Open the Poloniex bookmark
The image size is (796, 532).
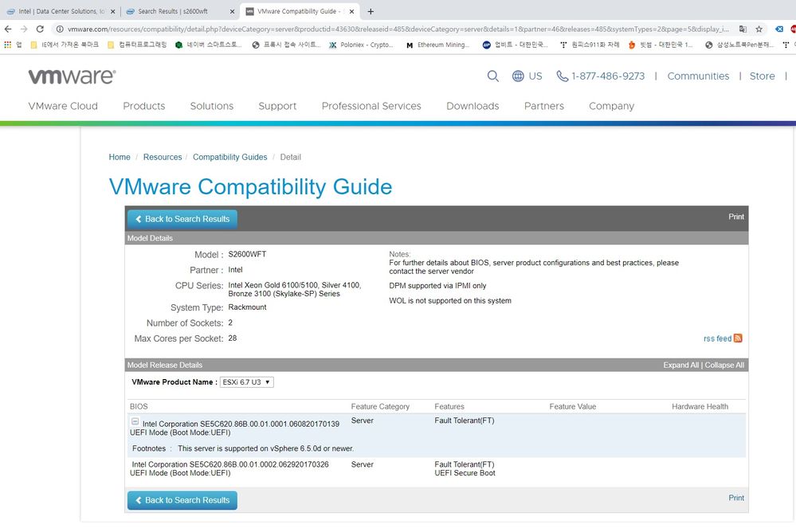click(x=361, y=45)
